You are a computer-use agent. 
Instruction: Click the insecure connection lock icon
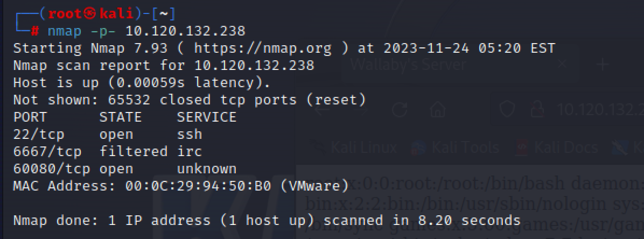point(536,110)
